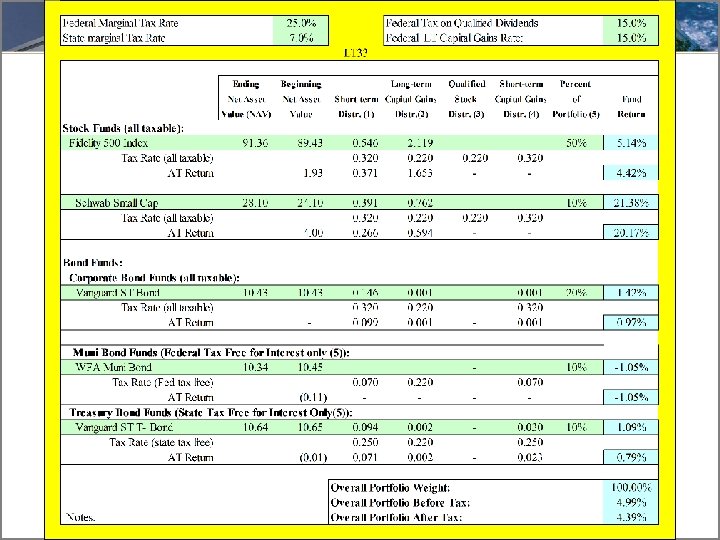720x540 pixels.
Task: Click Vanguard ST Bond 20% portfolio cell
Action: [576, 292]
